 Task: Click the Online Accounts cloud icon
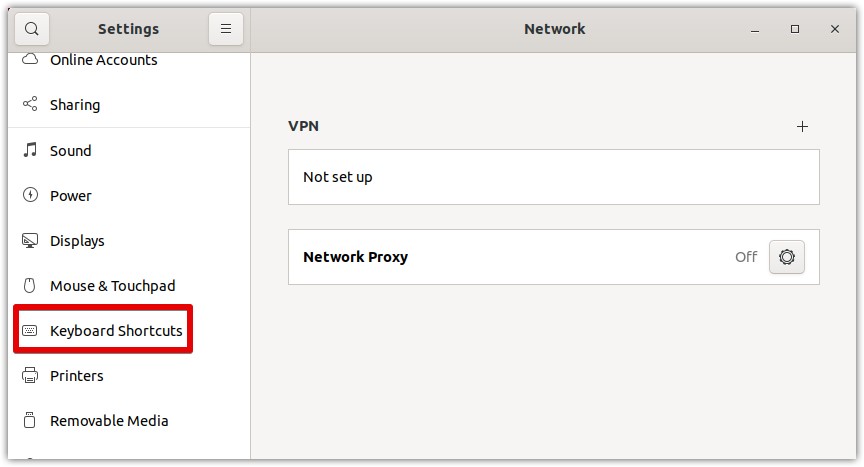(30, 60)
